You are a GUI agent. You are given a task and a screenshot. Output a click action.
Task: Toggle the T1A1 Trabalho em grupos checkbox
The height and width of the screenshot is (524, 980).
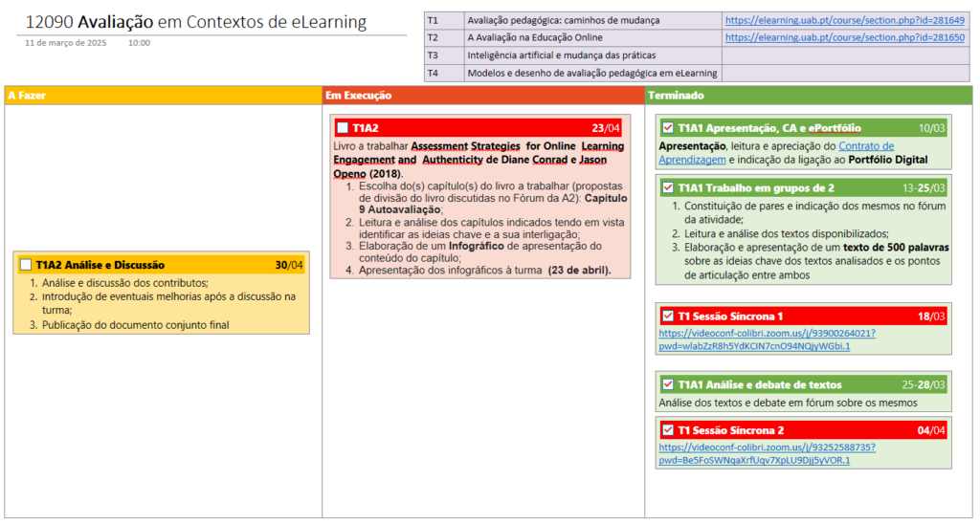pyautogui.click(x=667, y=187)
